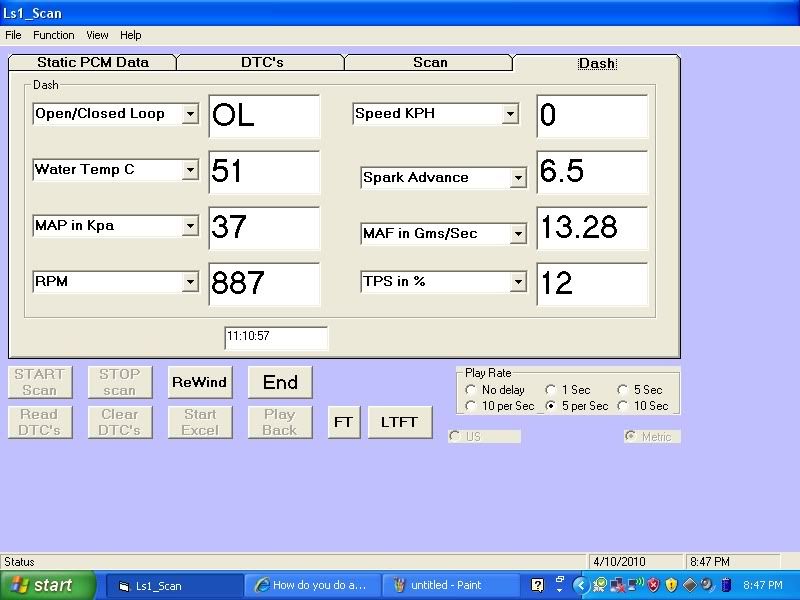Open the Function menu
800x600 pixels.
(54, 35)
